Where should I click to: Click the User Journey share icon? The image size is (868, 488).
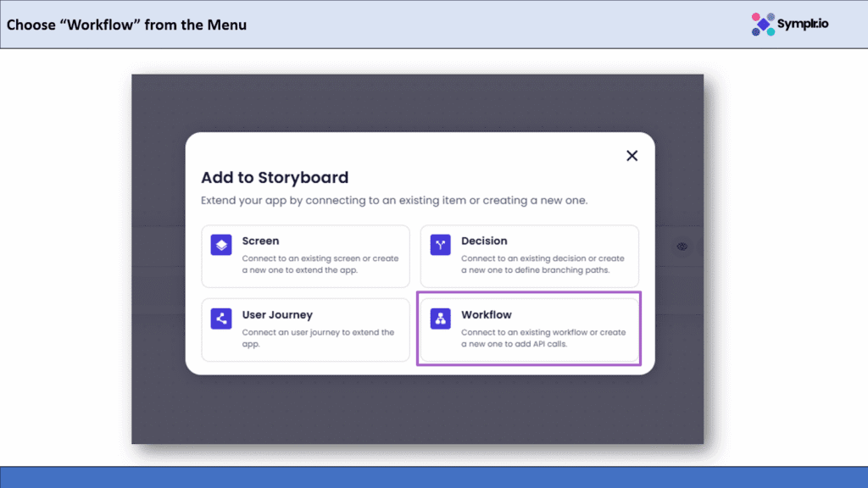221,319
